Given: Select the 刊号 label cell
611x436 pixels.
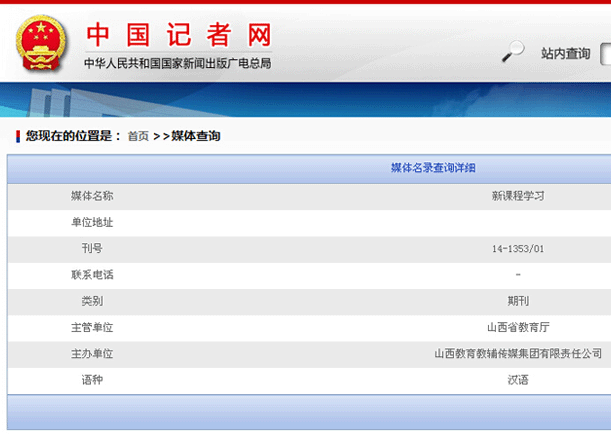Looking at the screenshot, I should click(x=92, y=249).
